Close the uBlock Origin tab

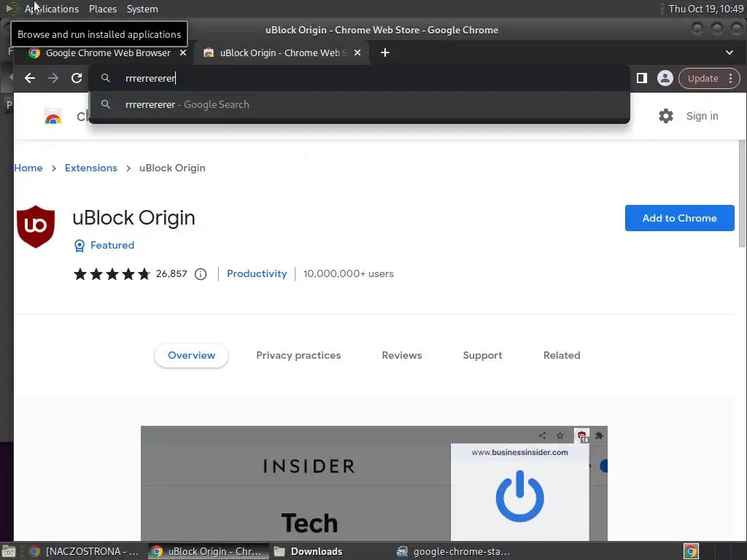pos(357,52)
